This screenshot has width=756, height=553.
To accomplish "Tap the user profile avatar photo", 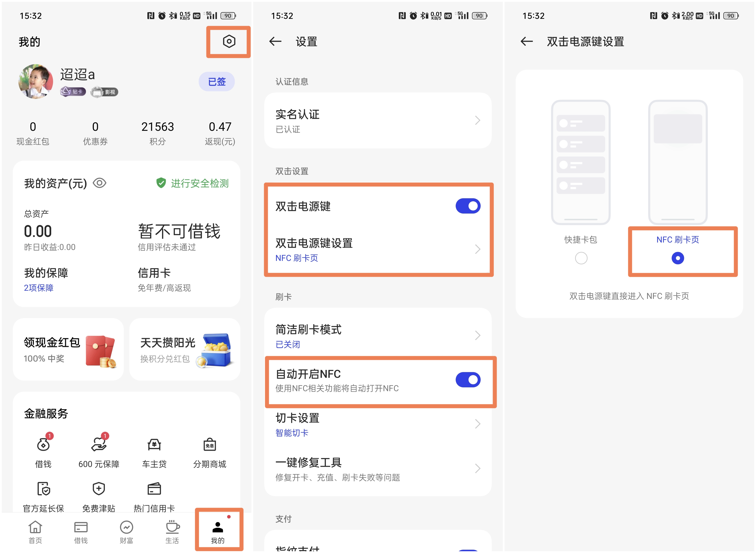I will click(x=36, y=81).
